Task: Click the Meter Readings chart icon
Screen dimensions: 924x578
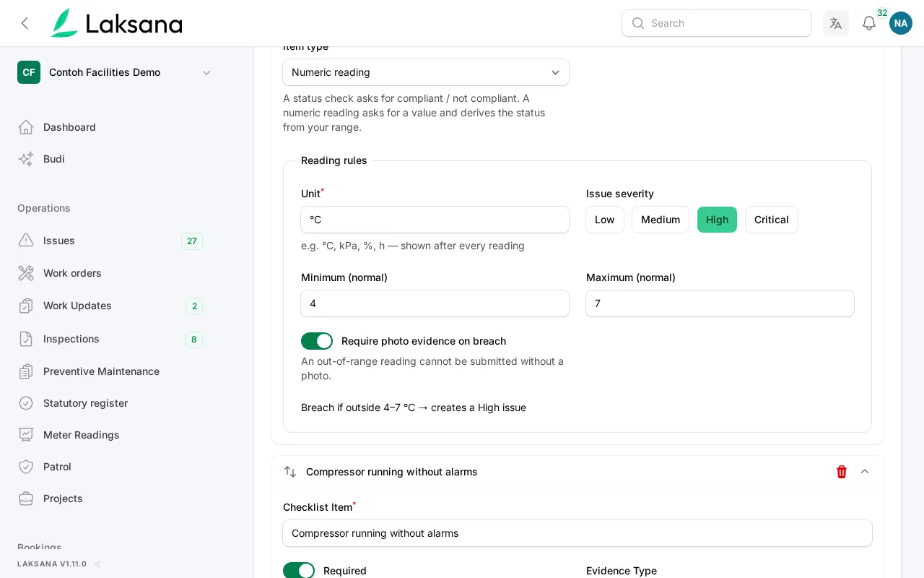Action: coord(26,435)
